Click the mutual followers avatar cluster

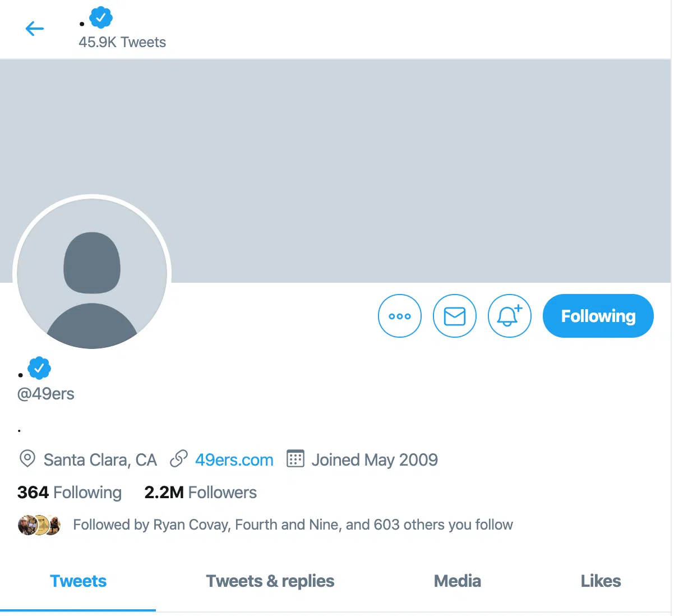[39, 525]
